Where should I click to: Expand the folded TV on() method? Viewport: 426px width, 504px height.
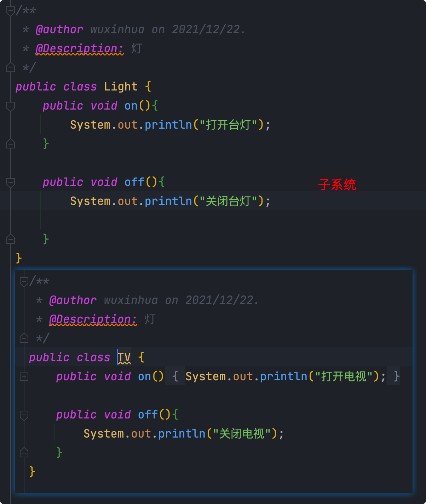[24, 377]
